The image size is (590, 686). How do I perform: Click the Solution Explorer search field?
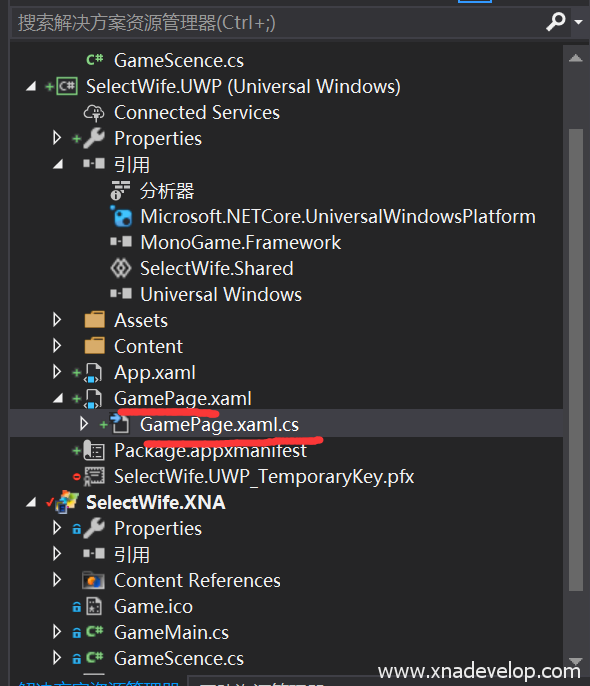coord(280,22)
